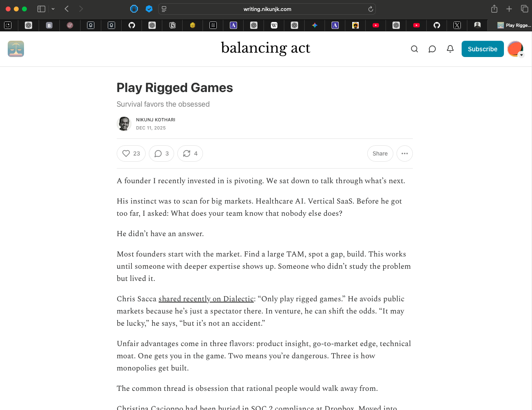Open the user profile avatar menu
This screenshot has width=532, height=410.
coord(515,49)
